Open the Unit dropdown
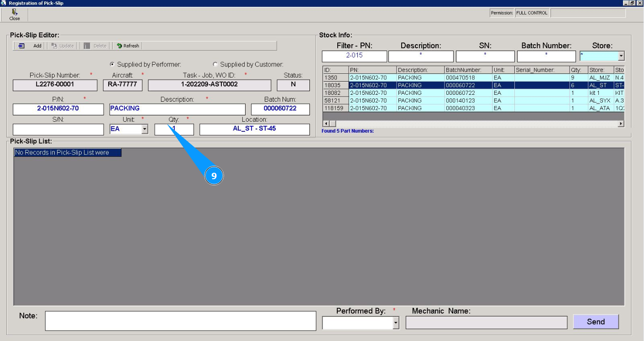 [x=145, y=129]
